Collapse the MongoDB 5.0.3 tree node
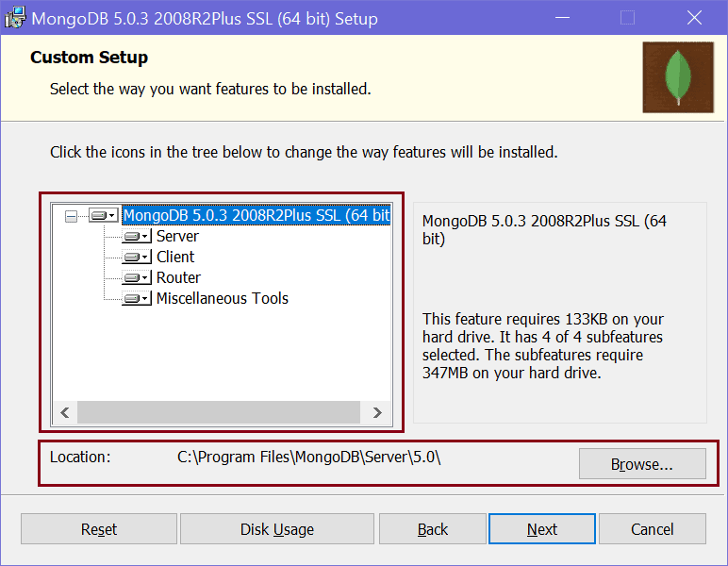The height and width of the screenshot is (566, 728). click(71, 216)
